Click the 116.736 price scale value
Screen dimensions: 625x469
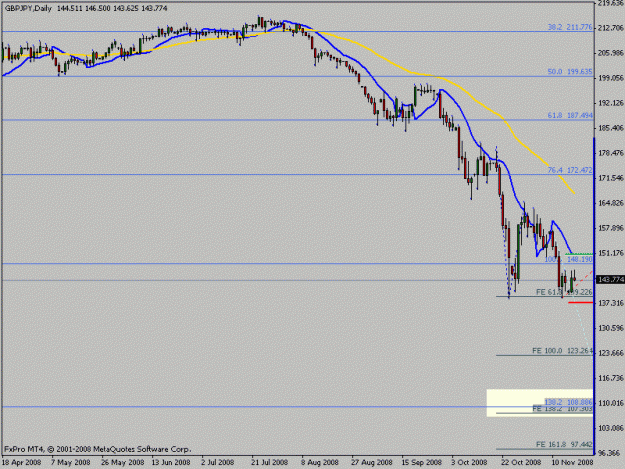click(x=611, y=378)
